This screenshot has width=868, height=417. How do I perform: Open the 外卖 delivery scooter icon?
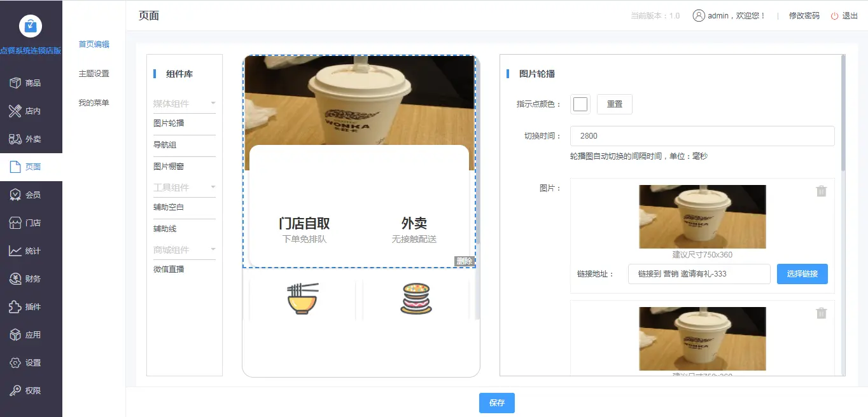pos(15,139)
